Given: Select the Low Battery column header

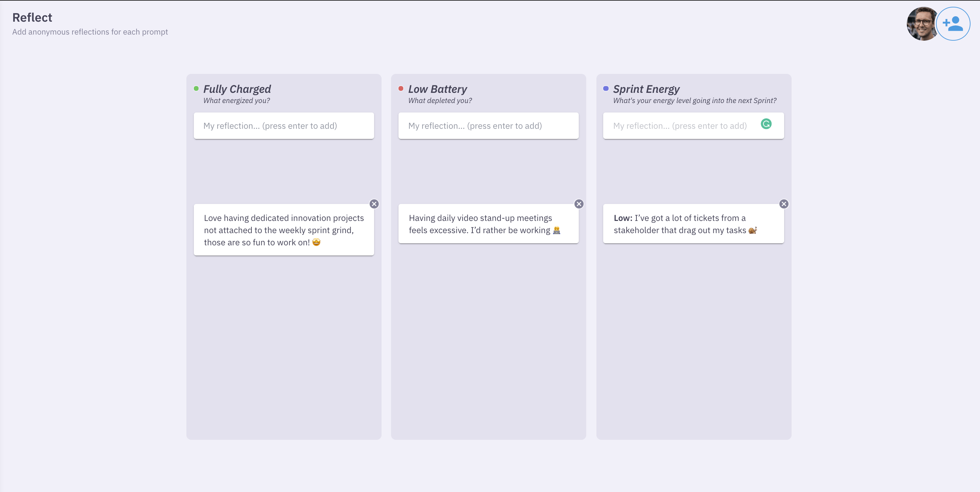Looking at the screenshot, I should tap(437, 89).
